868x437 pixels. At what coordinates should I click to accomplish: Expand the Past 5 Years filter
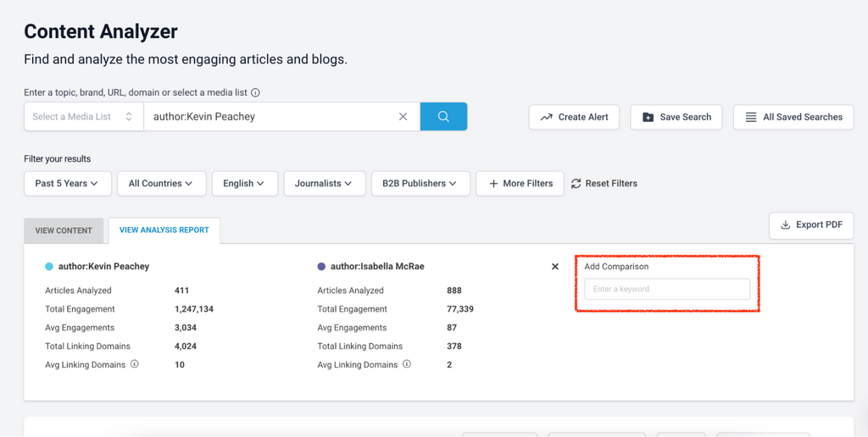[x=67, y=183]
